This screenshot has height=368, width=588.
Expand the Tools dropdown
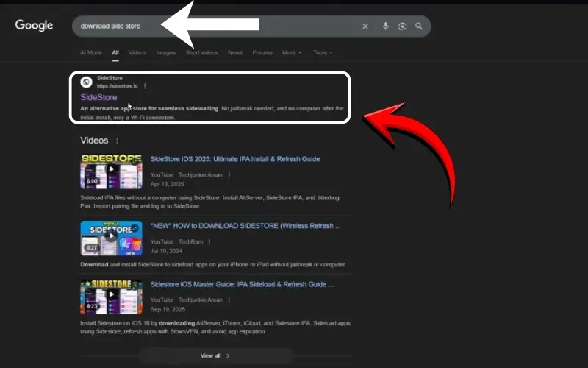[x=322, y=53]
